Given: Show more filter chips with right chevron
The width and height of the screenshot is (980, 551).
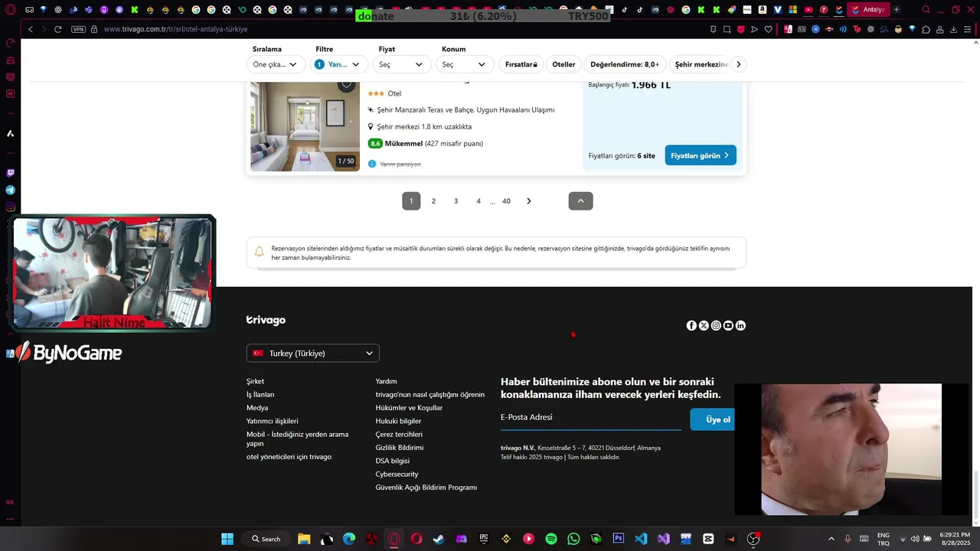Looking at the screenshot, I should pos(738,64).
